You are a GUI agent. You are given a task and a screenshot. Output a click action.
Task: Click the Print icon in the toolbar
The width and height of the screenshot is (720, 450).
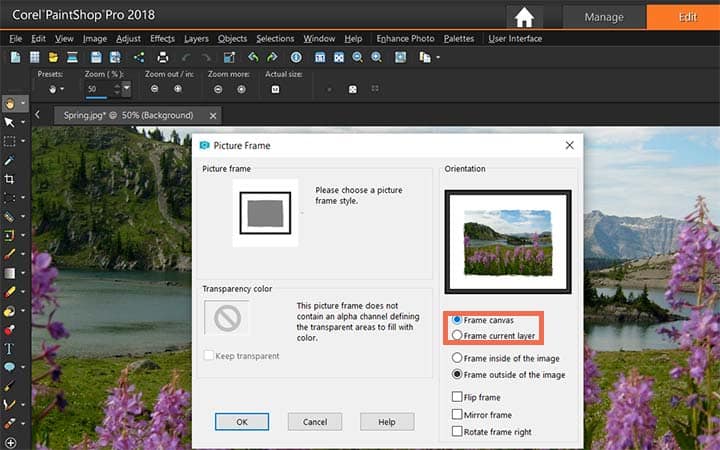pyautogui.click(x=163, y=57)
